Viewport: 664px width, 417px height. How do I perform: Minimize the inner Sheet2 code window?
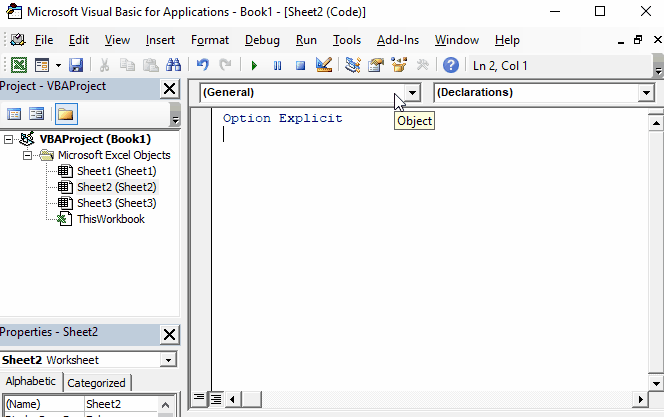(621, 41)
